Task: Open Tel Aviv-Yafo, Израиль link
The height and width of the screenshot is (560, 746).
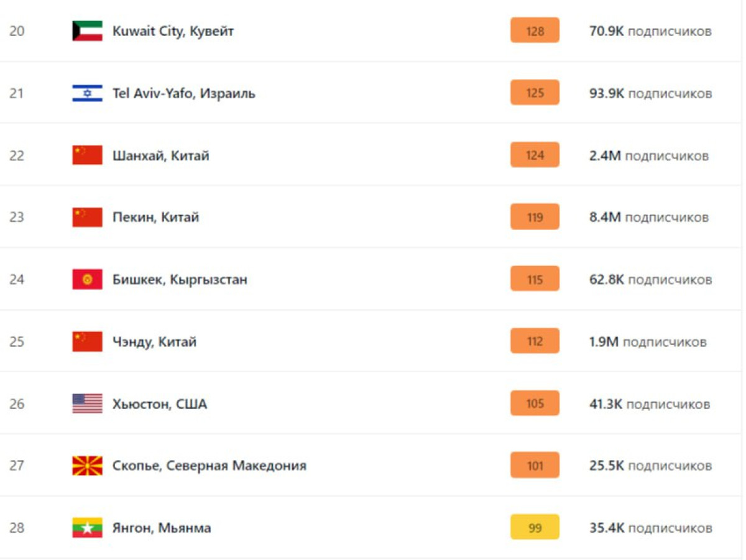Action: coord(183,93)
